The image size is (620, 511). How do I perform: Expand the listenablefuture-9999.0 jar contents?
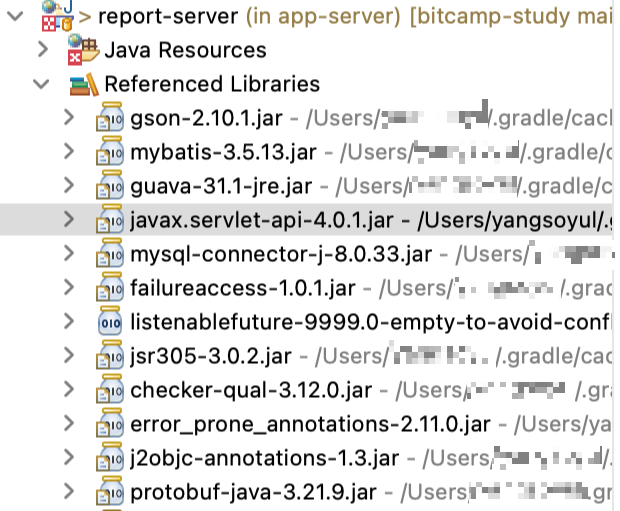click(x=69, y=322)
